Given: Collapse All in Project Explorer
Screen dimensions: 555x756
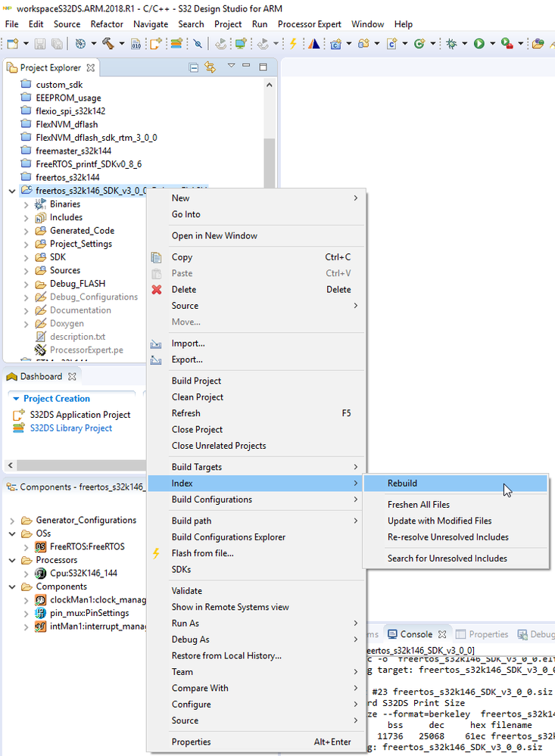Looking at the screenshot, I should click(x=194, y=67).
